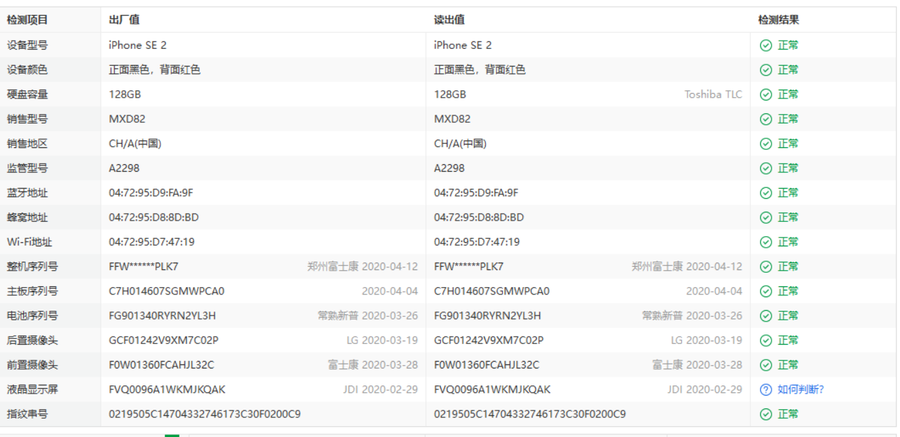The image size is (900, 437).
Task: Click the green check icon for 设备型号
Action: 765,45
